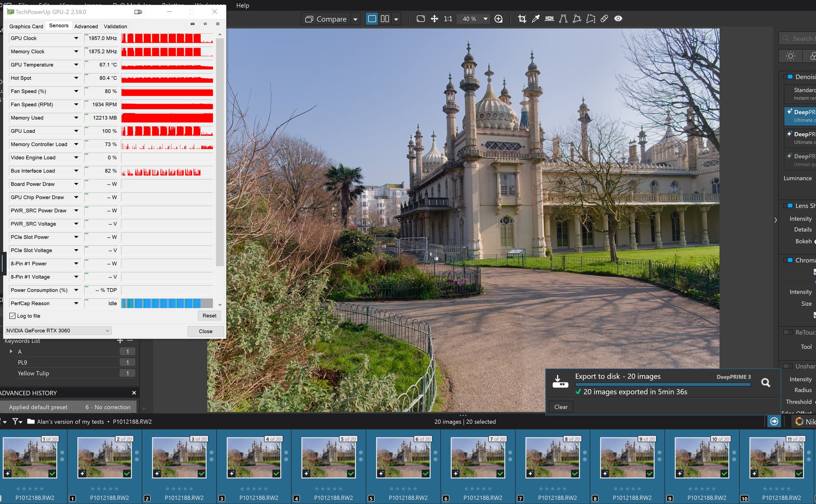Expand keyword A in Keywords List
The height and width of the screenshot is (504, 816).
[x=11, y=352]
